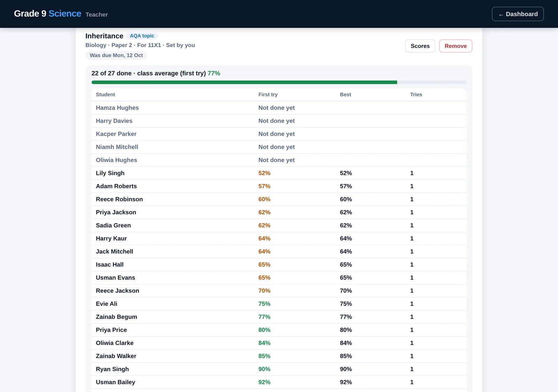
Task: Click Hamza Hughes' 'Not done yet' status
Action: [x=277, y=108]
